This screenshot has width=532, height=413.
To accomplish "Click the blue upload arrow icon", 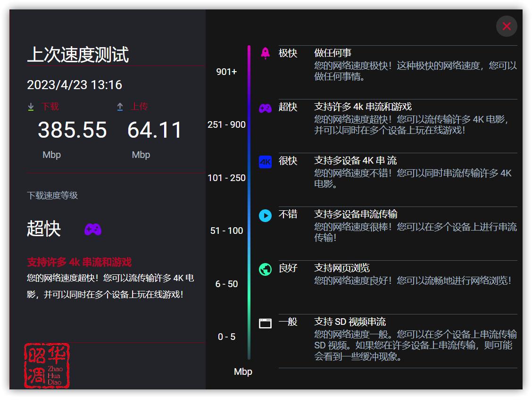I will point(121,107).
